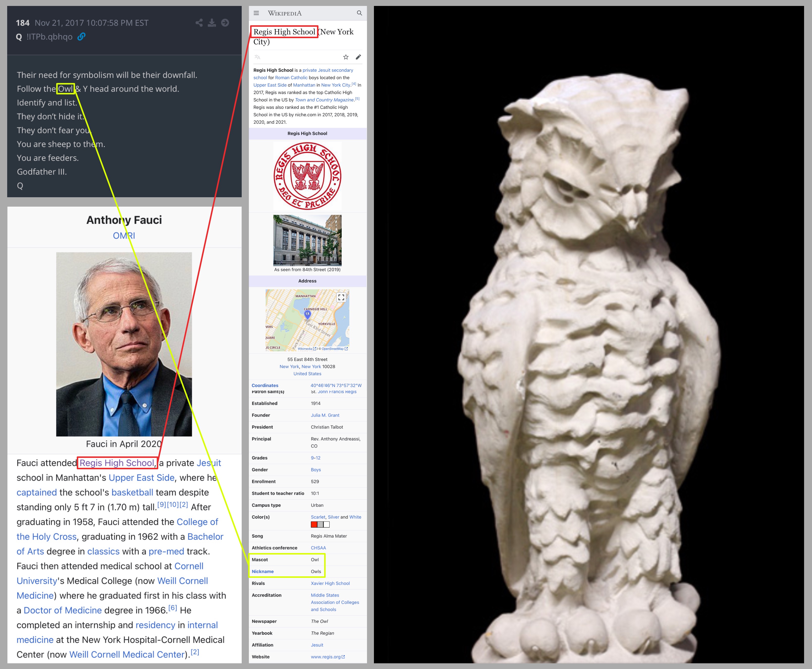Image resolution: width=812 pixels, height=669 pixels.
Task: Open the captained link
Action: pyautogui.click(x=37, y=493)
